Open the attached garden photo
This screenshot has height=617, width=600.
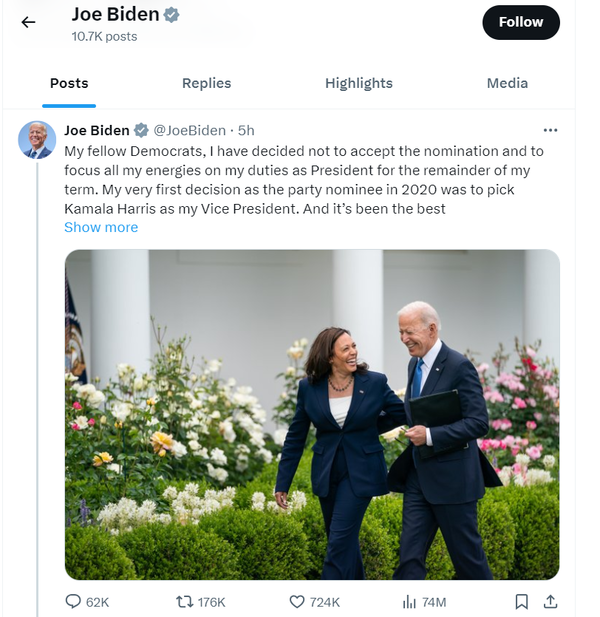(x=312, y=414)
